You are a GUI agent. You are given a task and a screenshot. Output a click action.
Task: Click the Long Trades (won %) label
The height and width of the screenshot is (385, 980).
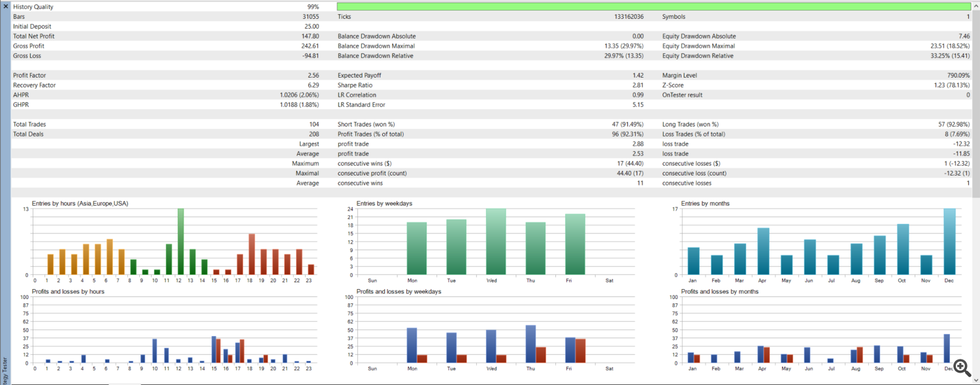tap(690, 125)
